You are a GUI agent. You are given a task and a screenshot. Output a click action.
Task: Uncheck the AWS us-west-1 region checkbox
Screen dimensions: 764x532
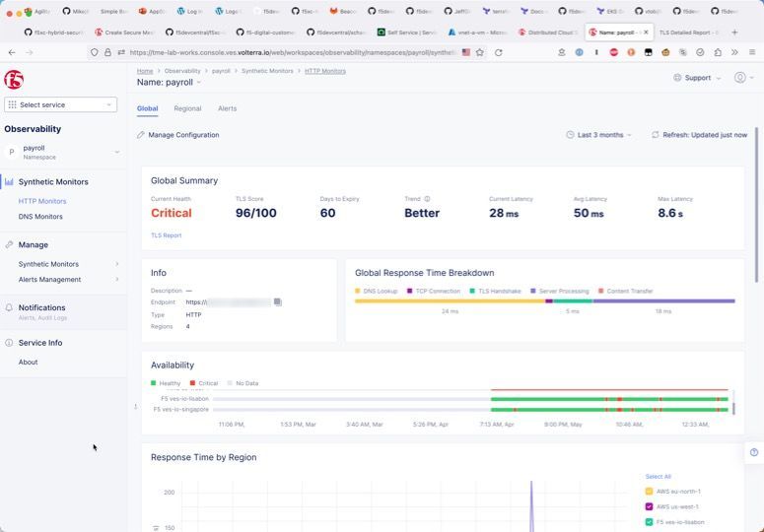coord(649,506)
